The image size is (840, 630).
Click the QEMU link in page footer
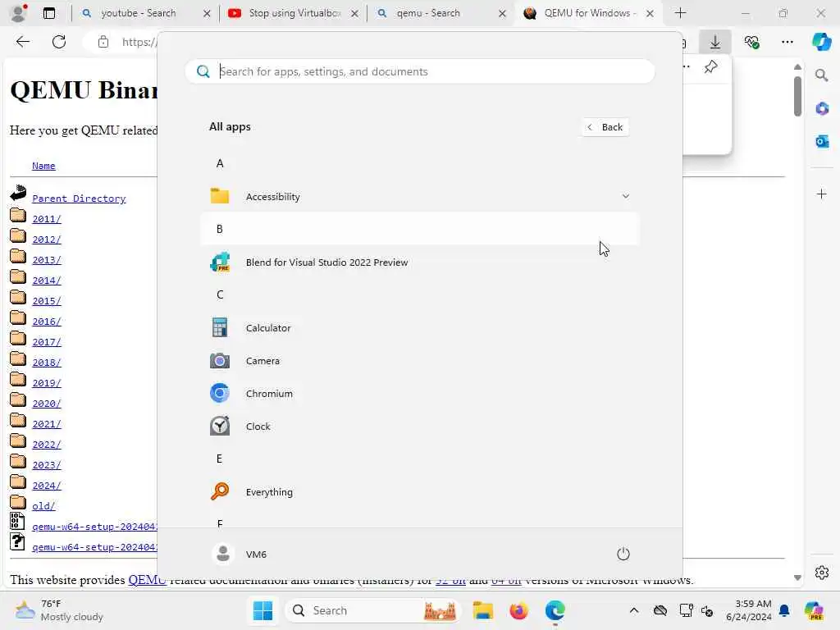147,580
